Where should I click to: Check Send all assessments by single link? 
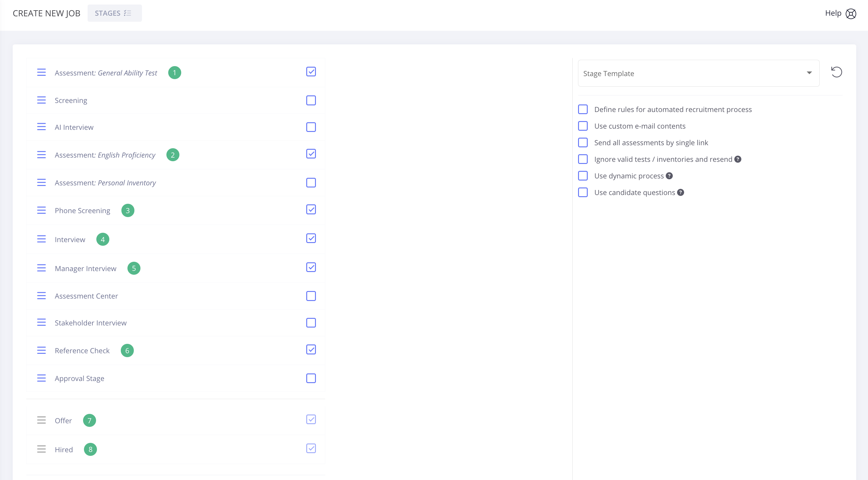[x=583, y=142]
